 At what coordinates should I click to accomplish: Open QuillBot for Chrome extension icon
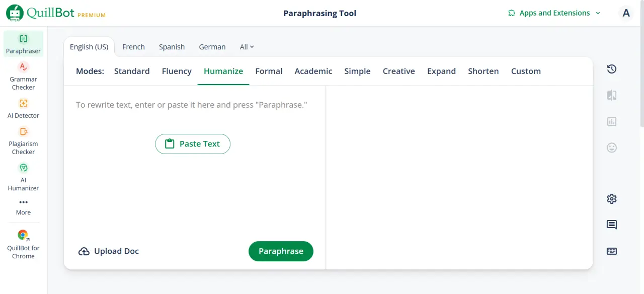tap(23, 235)
